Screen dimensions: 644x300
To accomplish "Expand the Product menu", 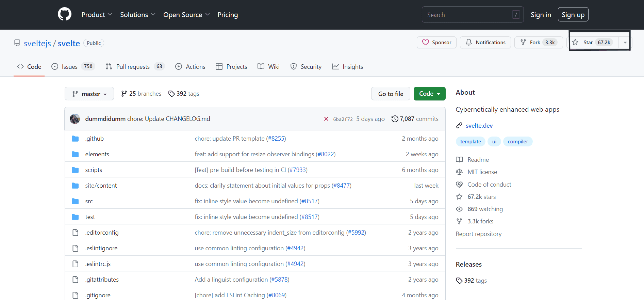I will pyautogui.click(x=97, y=15).
